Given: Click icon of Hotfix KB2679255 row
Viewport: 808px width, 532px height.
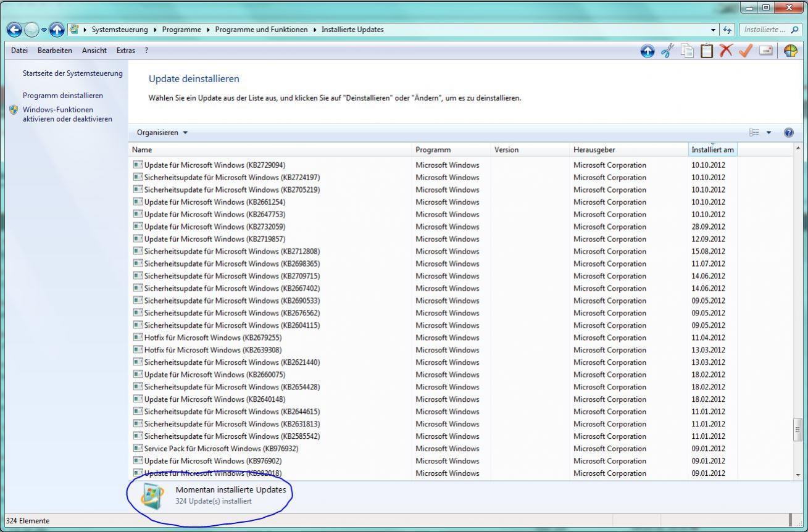Looking at the screenshot, I should (x=138, y=338).
